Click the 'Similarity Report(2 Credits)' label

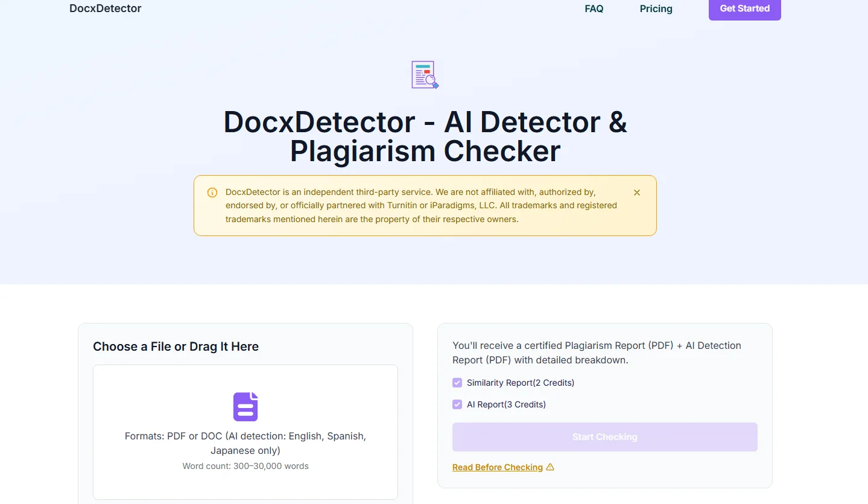pos(521,383)
